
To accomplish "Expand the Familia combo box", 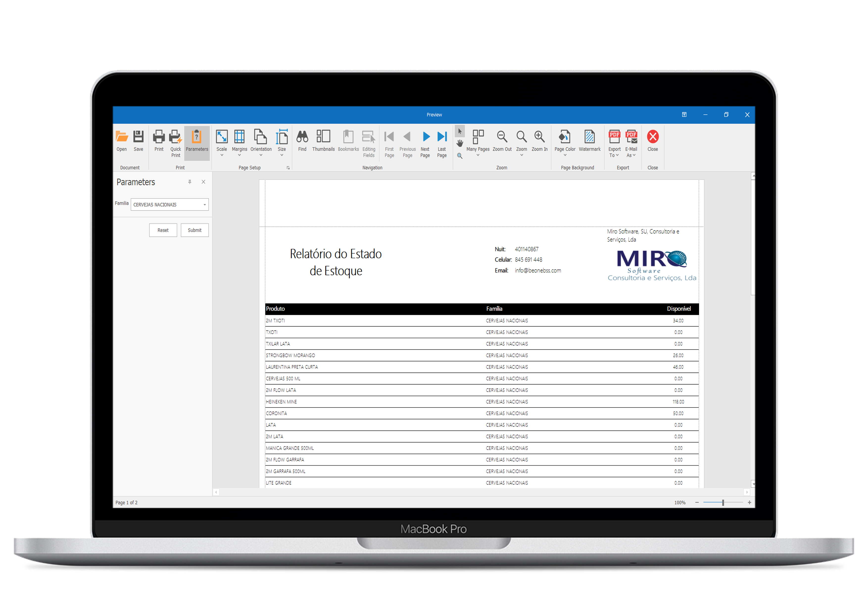I will click(x=205, y=205).
